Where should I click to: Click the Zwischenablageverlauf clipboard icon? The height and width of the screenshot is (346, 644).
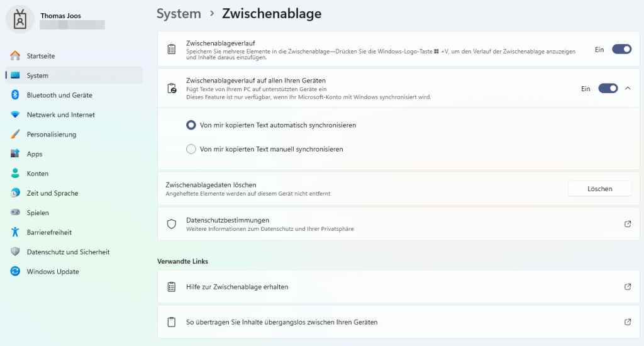click(x=172, y=49)
